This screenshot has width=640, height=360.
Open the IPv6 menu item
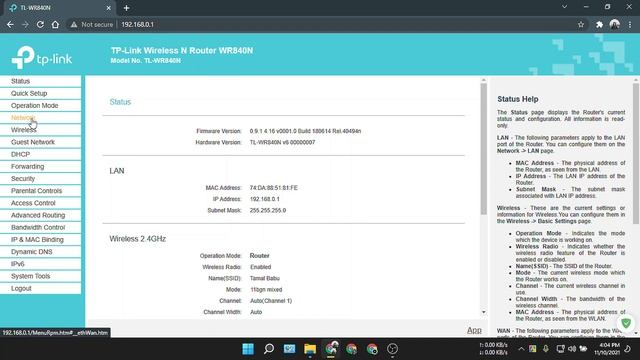(41, 264)
